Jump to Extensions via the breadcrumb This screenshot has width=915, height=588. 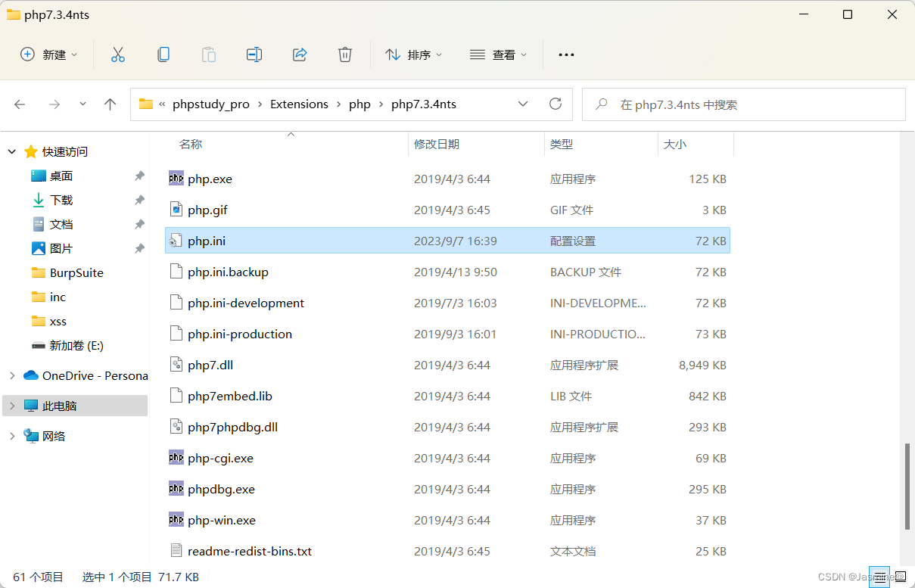click(299, 104)
